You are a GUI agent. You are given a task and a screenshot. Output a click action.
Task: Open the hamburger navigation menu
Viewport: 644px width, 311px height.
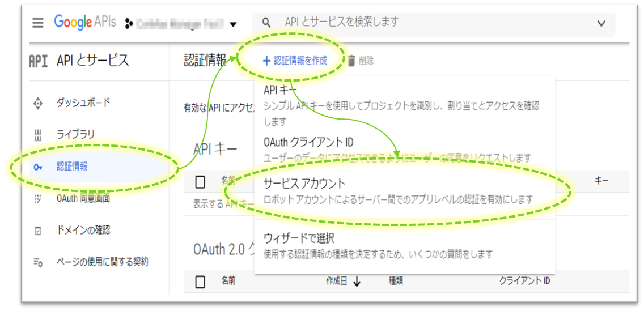(38, 23)
